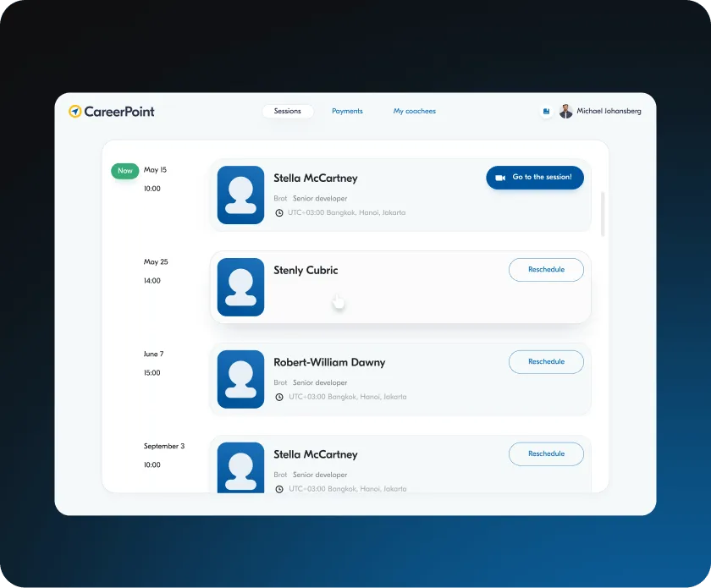The width and height of the screenshot is (711, 588).
Task: Click the session list vertical scrollbar
Action: pyautogui.click(x=603, y=214)
